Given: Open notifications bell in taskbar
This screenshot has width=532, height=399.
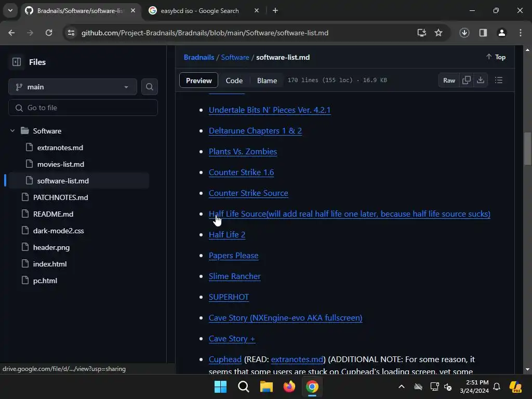Looking at the screenshot, I should [497, 387].
